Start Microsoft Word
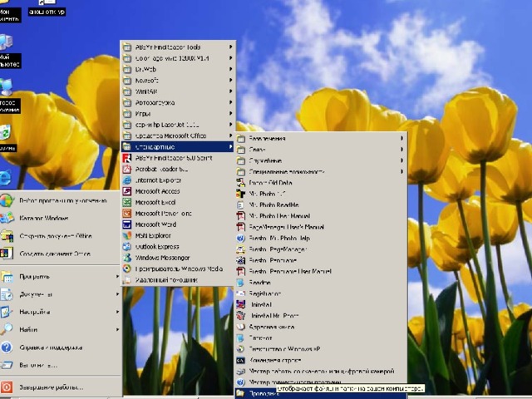The image size is (532, 399). [177, 224]
